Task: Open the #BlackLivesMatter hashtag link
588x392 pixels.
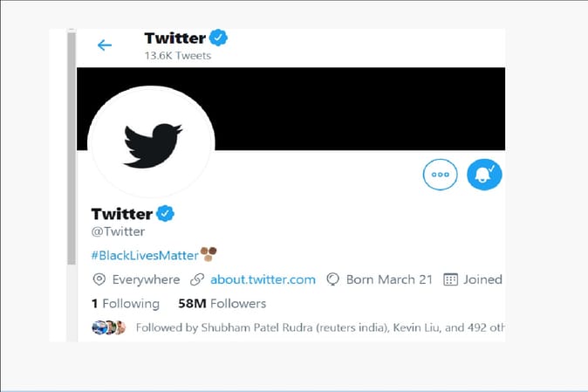Action: tap(143, 254)
